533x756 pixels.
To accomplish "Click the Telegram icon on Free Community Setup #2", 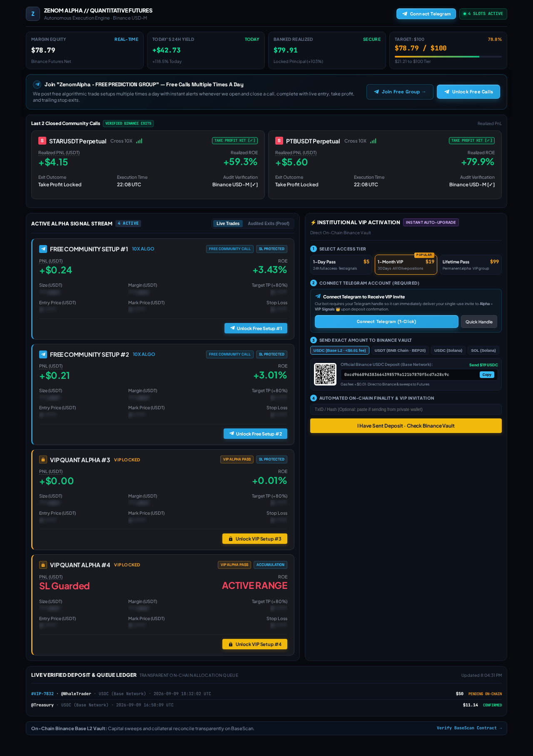I will (x=43, y=354).
